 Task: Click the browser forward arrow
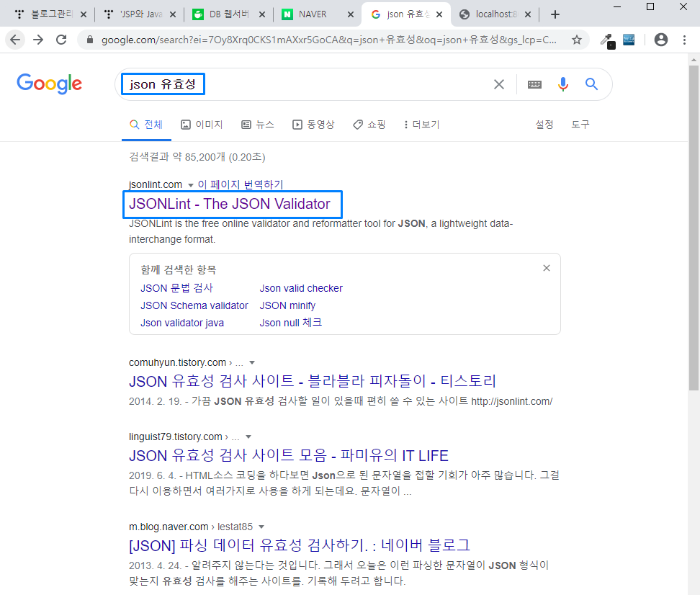(38, 40)
